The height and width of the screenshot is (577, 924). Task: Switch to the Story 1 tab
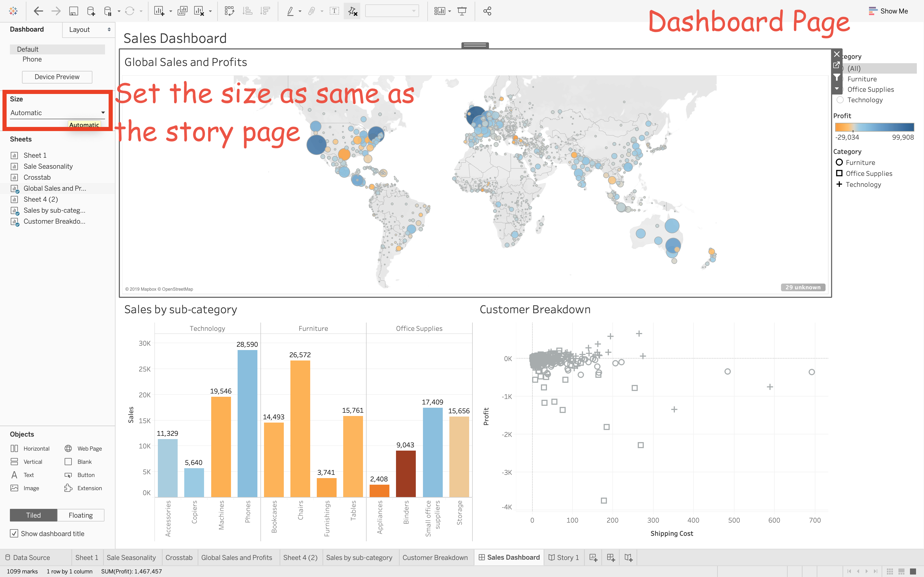[563, 557]
